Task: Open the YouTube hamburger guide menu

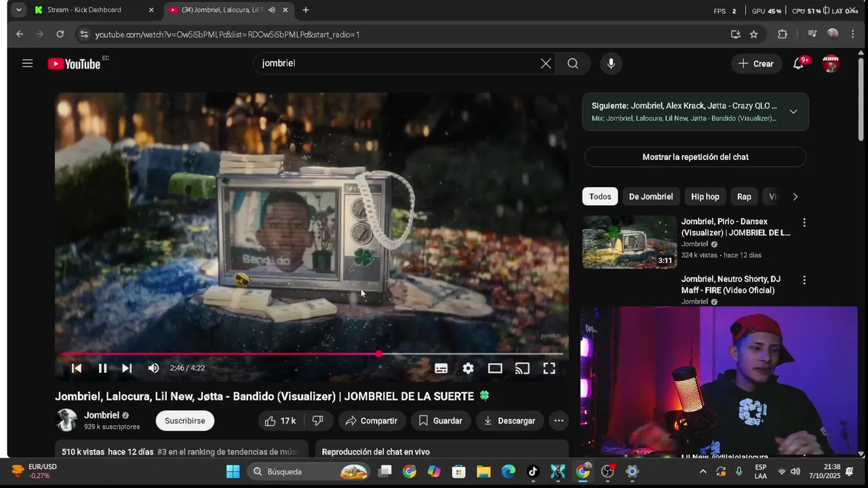Action: (x=27, y=63)
